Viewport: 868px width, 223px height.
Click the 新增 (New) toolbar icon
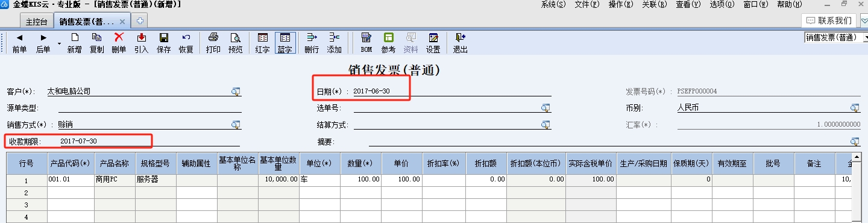74,43
